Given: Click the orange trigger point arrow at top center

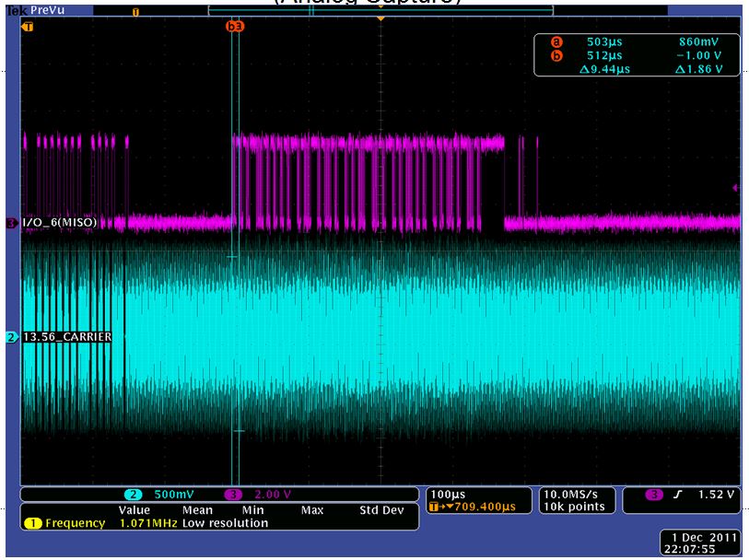Looking at the screenshot, I should 380,18.
